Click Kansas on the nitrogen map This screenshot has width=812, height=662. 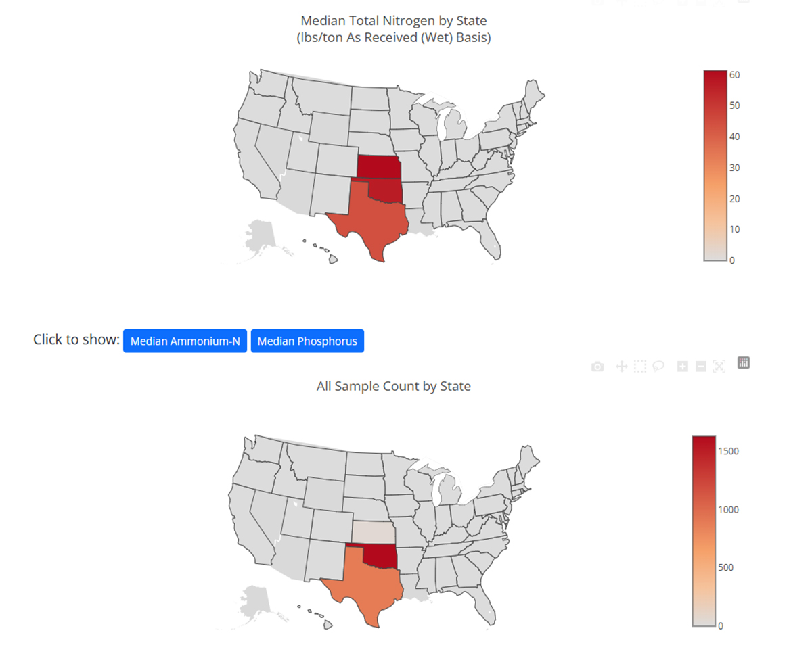(378, 166)
